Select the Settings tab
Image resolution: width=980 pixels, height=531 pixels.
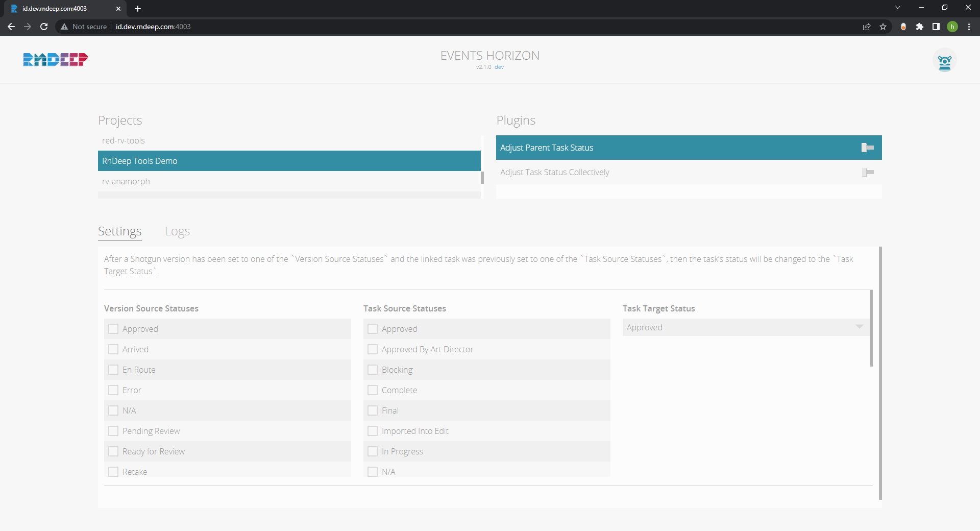pos(119,231)
